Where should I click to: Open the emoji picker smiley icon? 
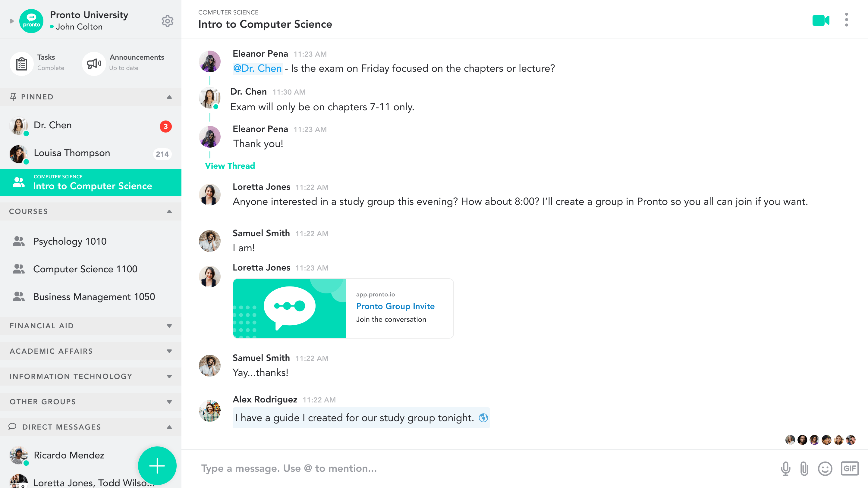pos(825,468)
